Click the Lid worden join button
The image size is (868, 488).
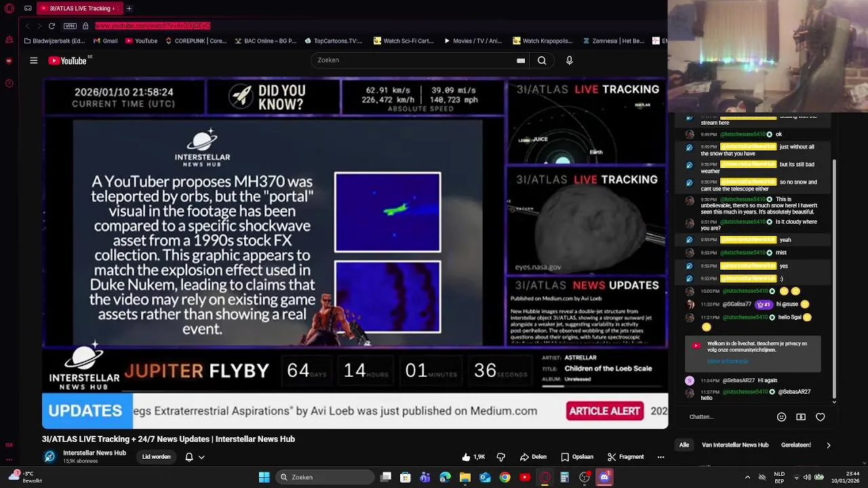pyautogui.click(x=156, y=457)
